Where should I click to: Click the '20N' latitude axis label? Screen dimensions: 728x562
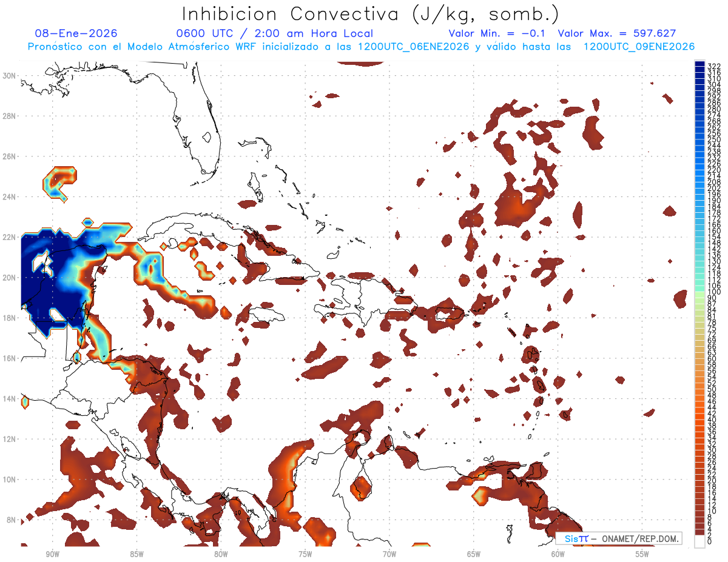tap(10, 278)
